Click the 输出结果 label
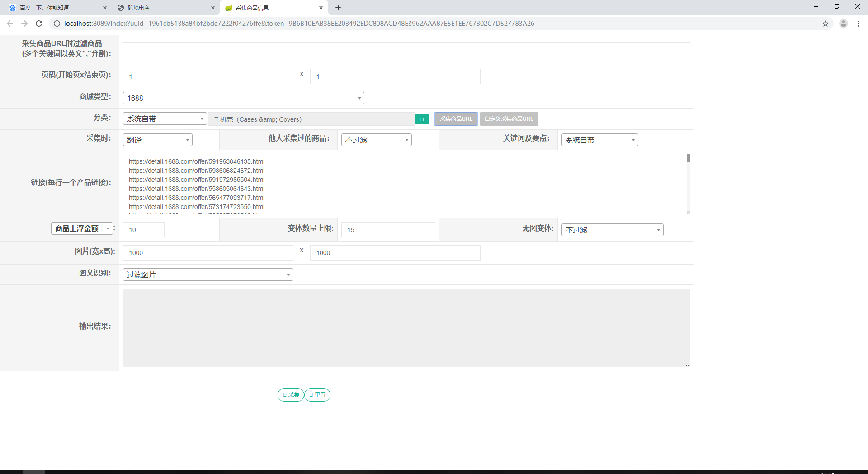 coord(95,326)
